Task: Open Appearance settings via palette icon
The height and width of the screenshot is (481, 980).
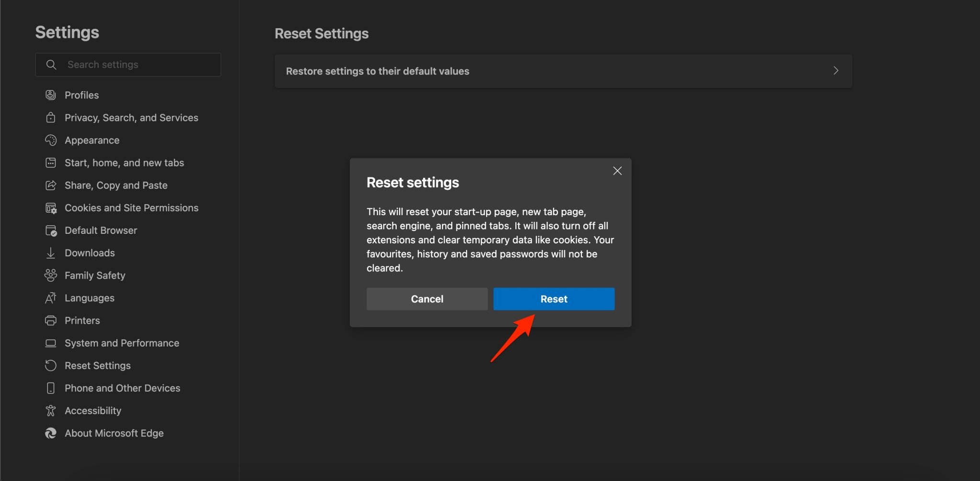Action: coord(51,140)
